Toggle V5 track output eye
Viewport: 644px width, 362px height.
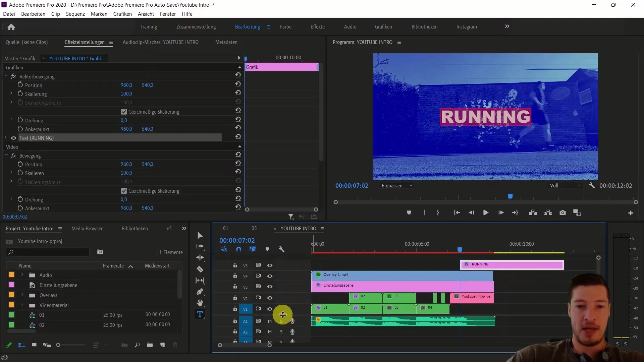(270, 265)
